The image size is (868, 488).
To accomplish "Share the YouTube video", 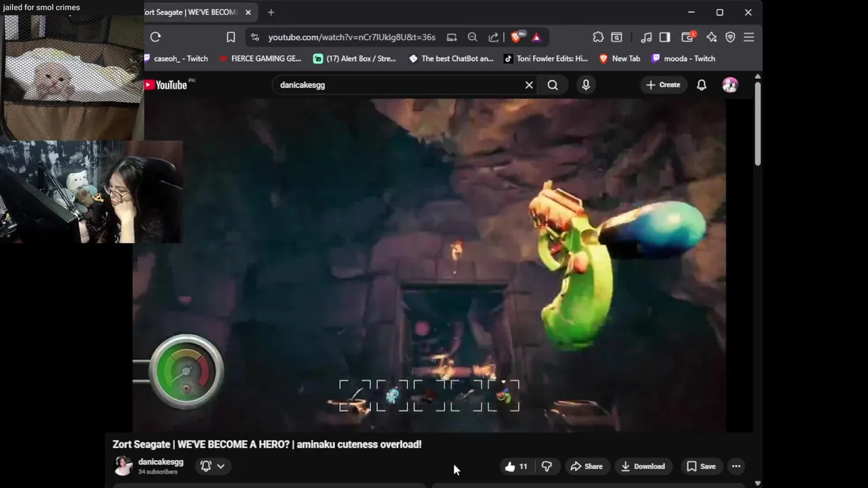I will [587, 466].
